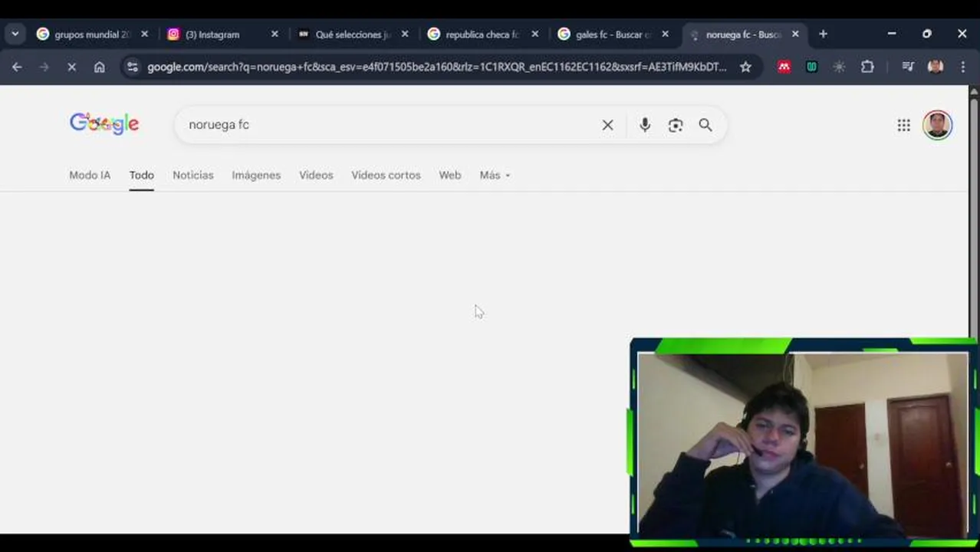Viewport: 980px width, 552px height.
Task: Open the Chrome profile avatar
Action: pos(936,67)
